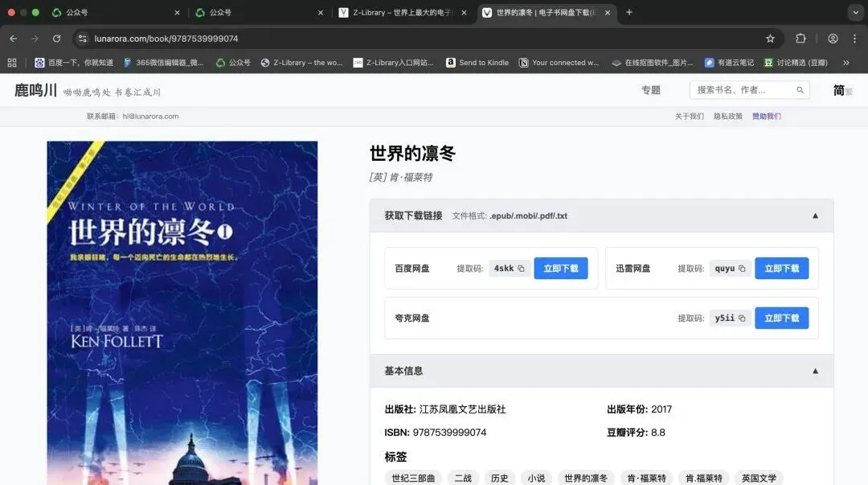Close the Z-Library tab
This screenshot has width=868, height=485.
click(464, 12)
